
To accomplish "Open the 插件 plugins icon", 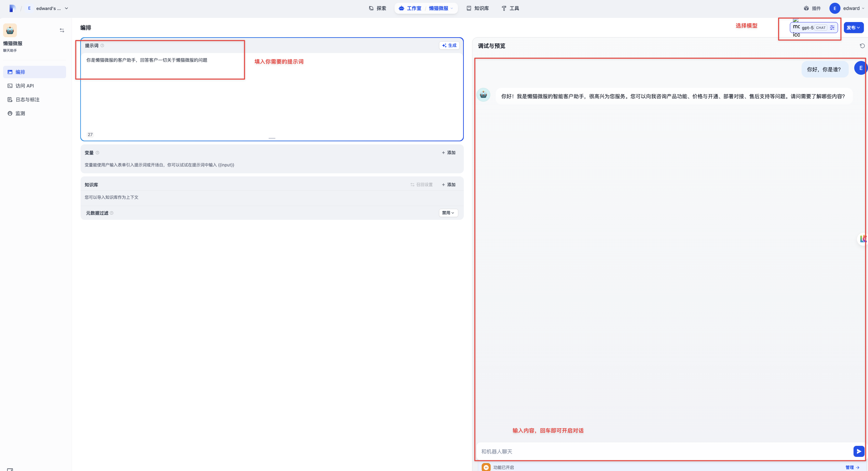I will (x=806, y=8).
